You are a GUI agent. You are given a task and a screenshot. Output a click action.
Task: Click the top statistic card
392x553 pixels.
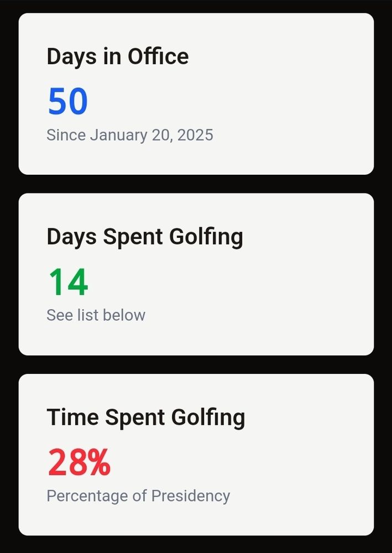(x=196, y=93)
